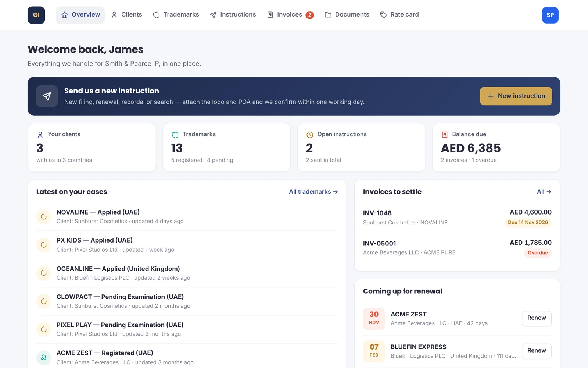
Task: Switch to the Trademarks tab
Action: coord(176,15)
